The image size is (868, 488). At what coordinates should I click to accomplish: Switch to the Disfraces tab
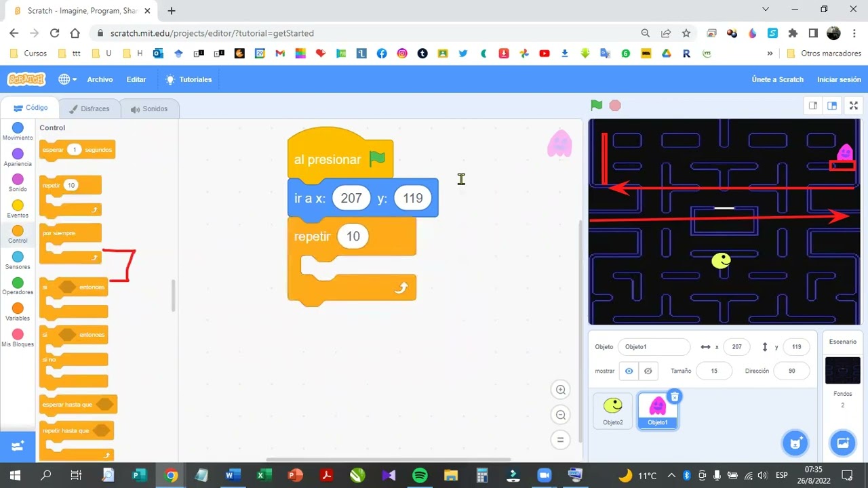coord(90,108)
